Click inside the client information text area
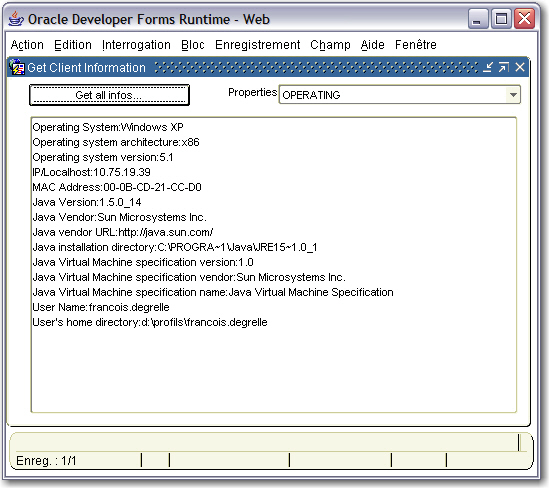 pos(273,265)
